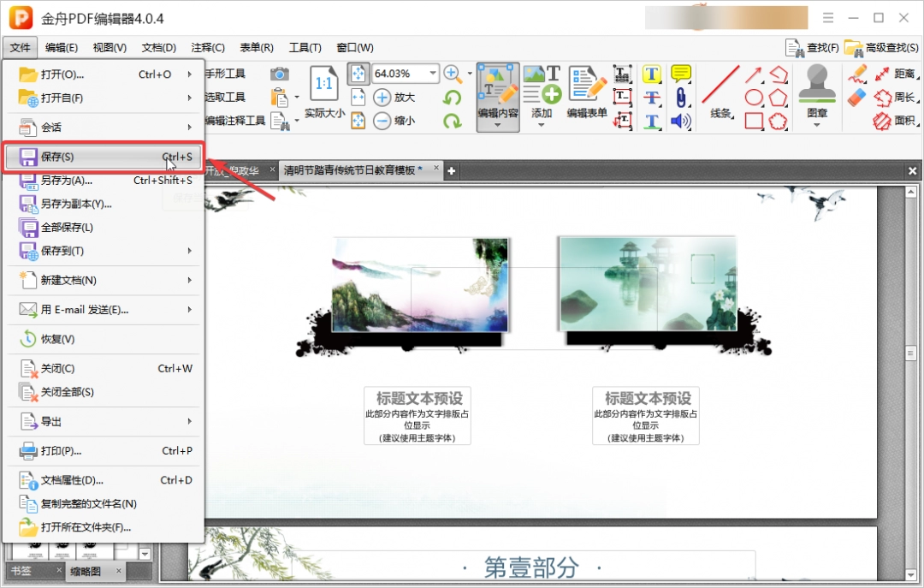This screenshot has height=588, width=924.
Task: Use the sound annotation speaker icon
Action: [x=680, y=121]
